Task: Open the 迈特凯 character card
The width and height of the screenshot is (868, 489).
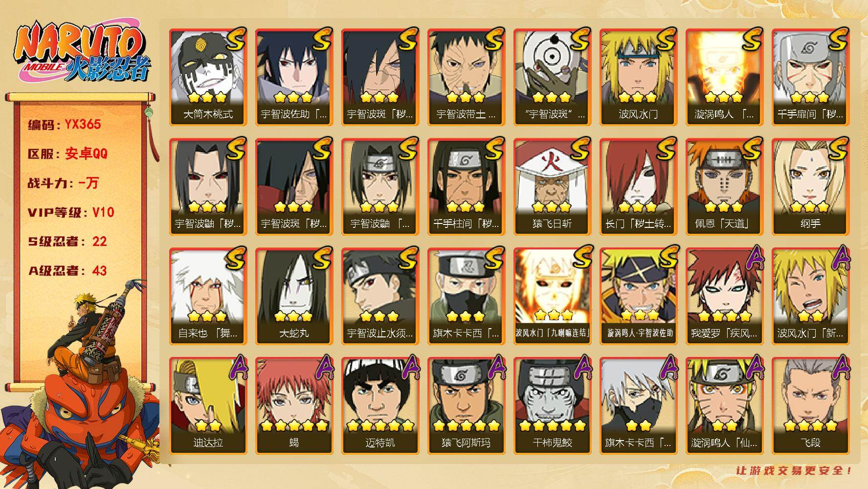Action: pos(380,406)
